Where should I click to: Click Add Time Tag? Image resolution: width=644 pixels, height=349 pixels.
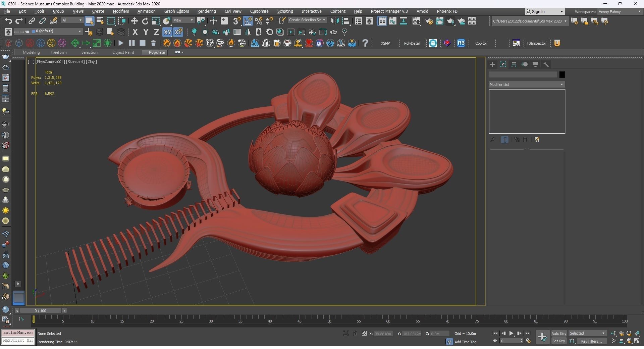[465, 342]
